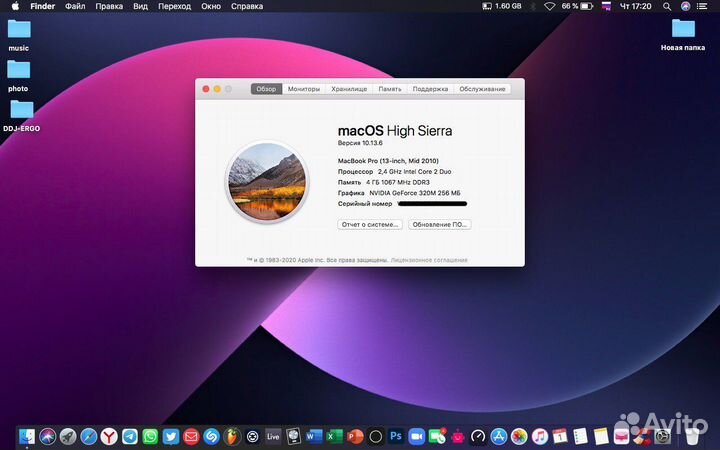This screenshot has height=450, width=720.
Task: Open the Apple menu
Action: tap(15, 6)
